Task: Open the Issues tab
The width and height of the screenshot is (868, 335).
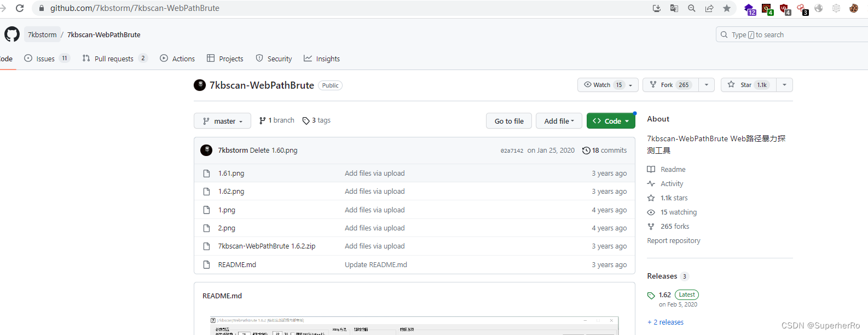Action: [x=47, y=59]
